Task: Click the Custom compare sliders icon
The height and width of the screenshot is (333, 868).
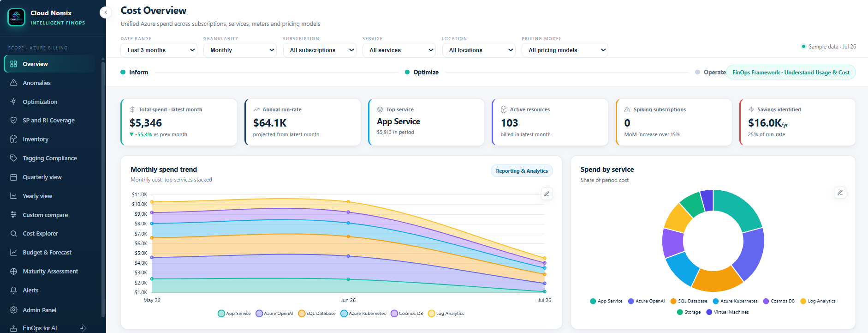Action: (13, 215)
